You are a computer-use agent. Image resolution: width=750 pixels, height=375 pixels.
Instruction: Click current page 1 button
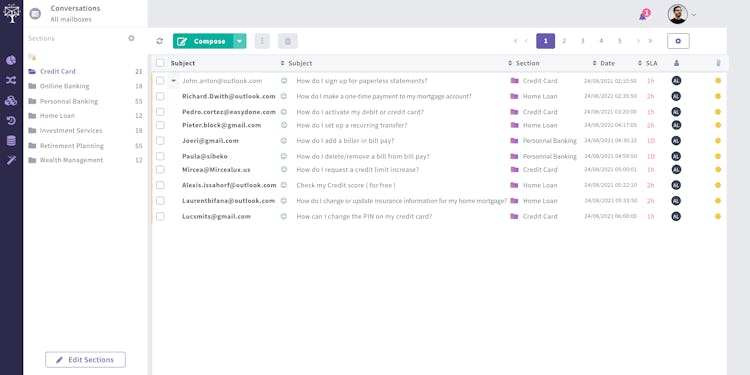[545, 41]
